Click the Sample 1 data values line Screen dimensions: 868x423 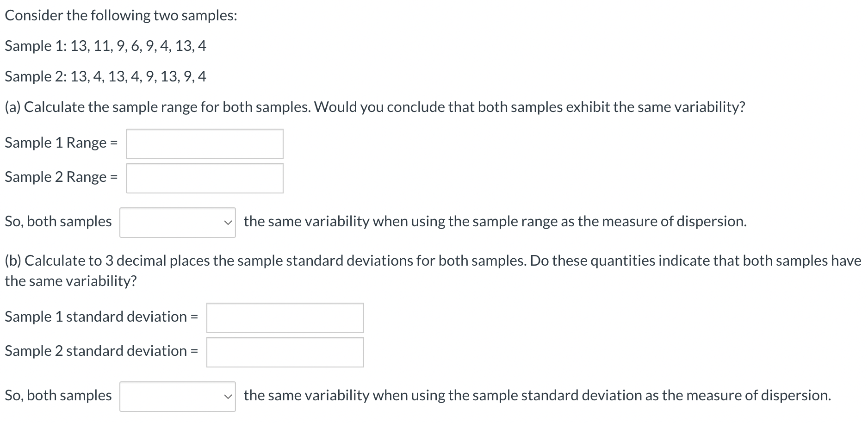tap(105, 46)
